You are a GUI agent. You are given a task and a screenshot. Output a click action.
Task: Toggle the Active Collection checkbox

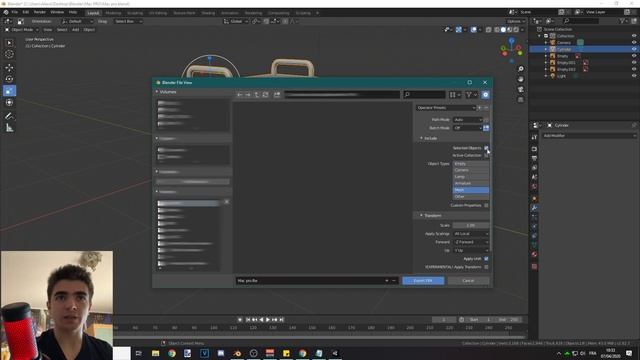[486, 156]
